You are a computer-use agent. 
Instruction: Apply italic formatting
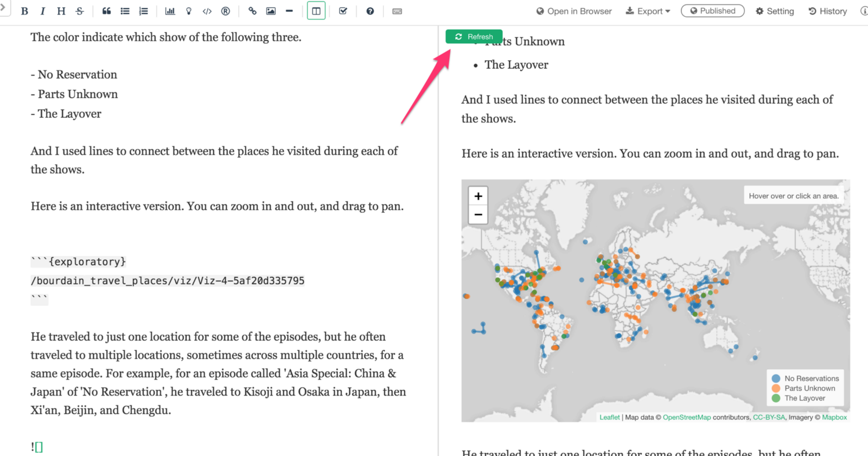click(x=43, y=11)
